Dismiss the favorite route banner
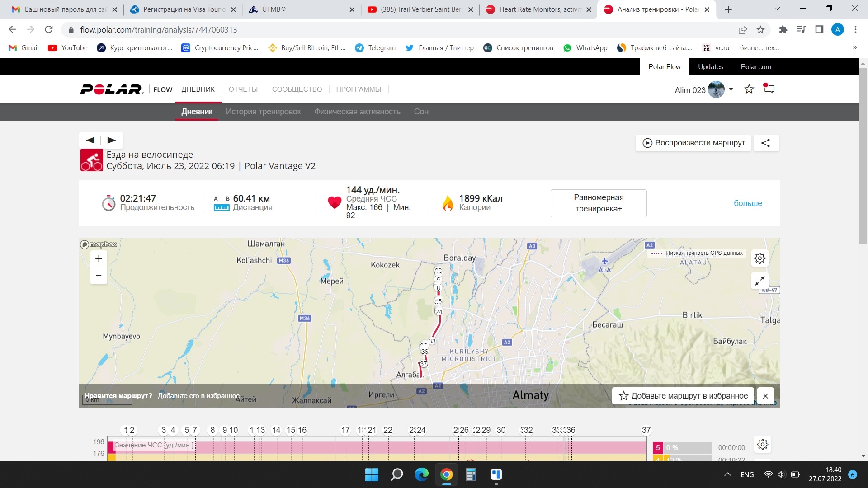The image size is (868, 488). [765, 396]
